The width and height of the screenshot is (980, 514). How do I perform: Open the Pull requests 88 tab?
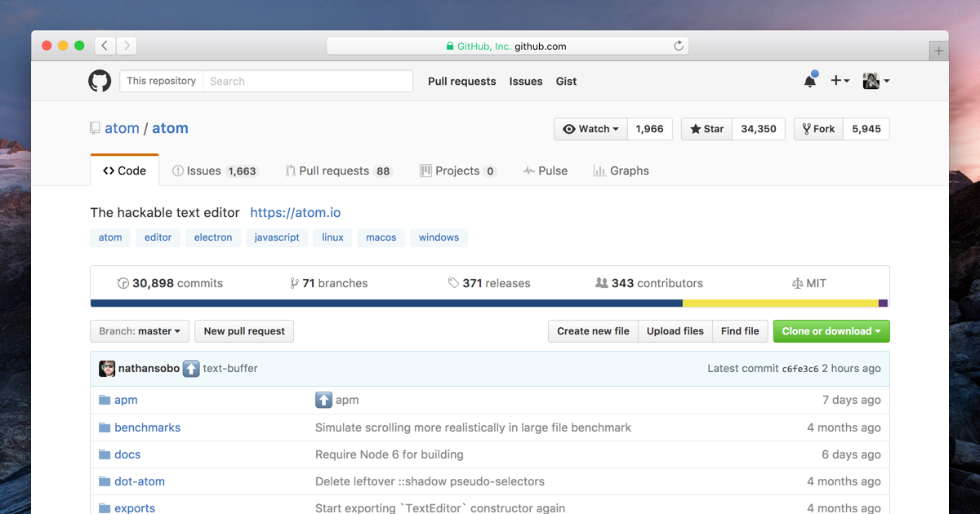338,171
